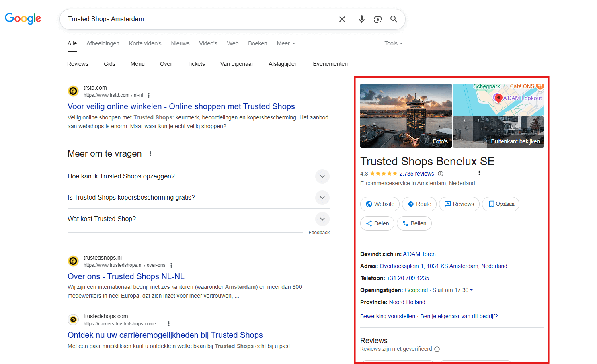Image resolution: width=597 pixels, height=364 pixels.
Task: Switch to the Video's tab
Action: (208, 43)
